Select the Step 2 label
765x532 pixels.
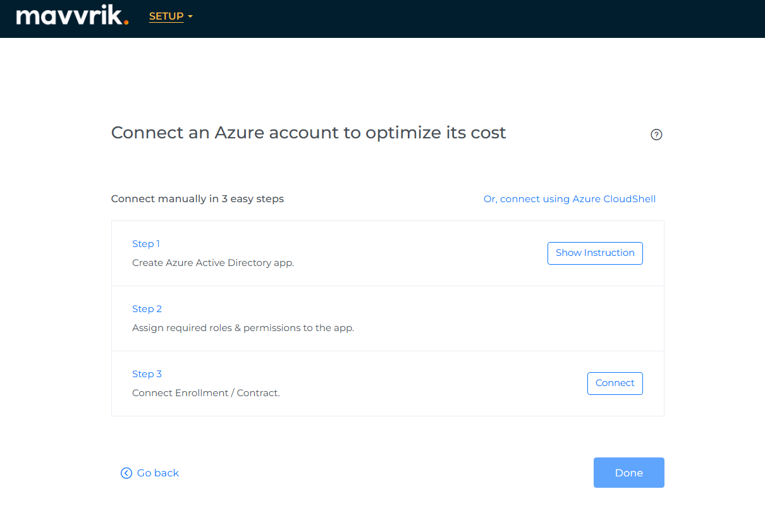pos(147,309)
